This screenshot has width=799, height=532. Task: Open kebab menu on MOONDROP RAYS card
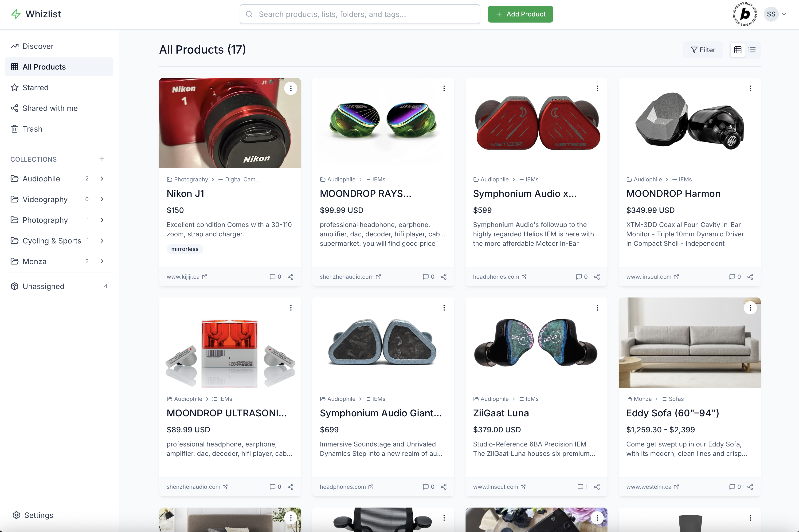pyautogui.click(x=444, y=89)
